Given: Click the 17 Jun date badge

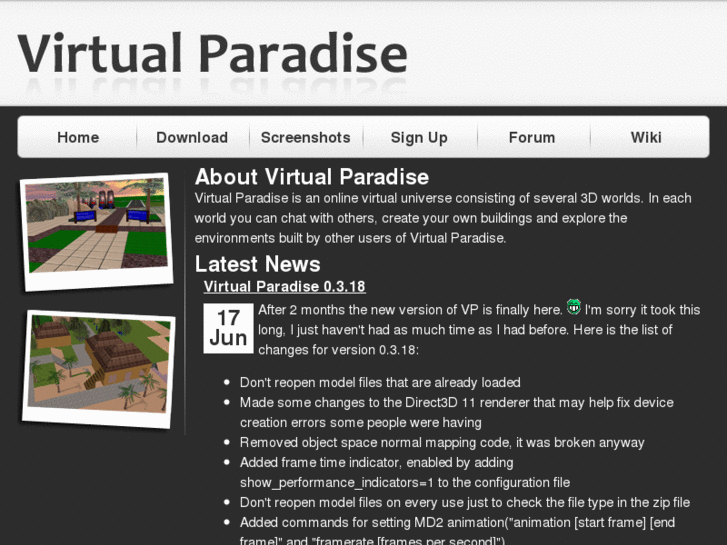Looking at the screenshot, I should [228, 328].
